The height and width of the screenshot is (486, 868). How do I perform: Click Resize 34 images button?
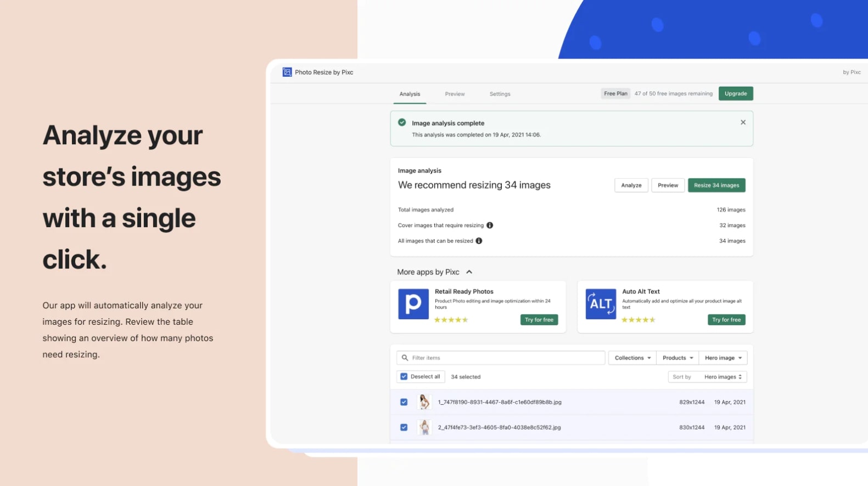point(716,185)
